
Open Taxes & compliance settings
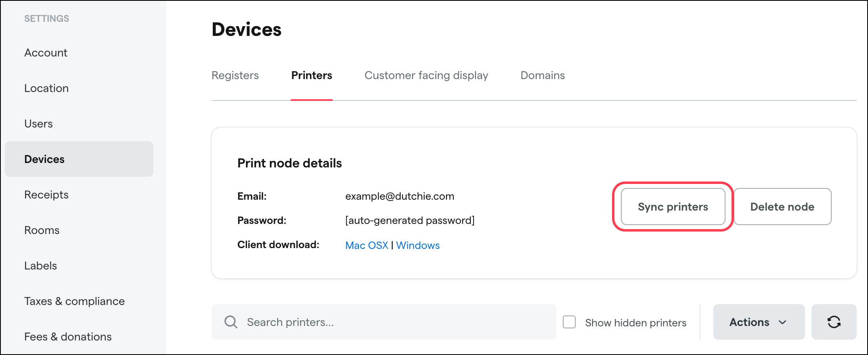75,301
